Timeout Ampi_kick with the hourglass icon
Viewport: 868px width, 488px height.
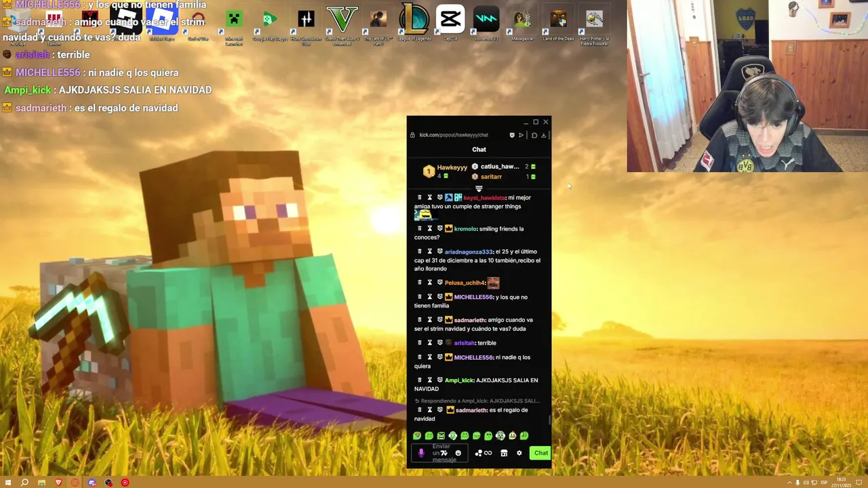coord(429,380)
